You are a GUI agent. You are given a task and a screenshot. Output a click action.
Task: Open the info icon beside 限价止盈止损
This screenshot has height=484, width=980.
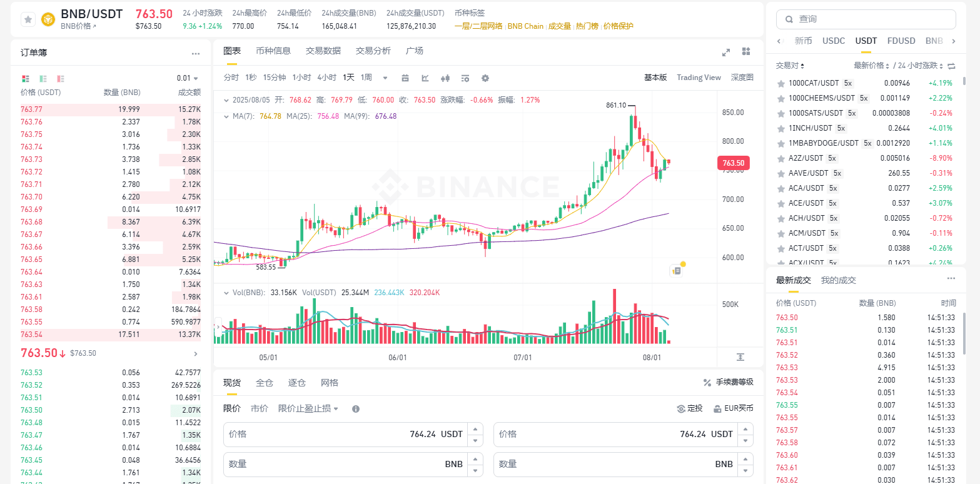[x=356, y=409]
